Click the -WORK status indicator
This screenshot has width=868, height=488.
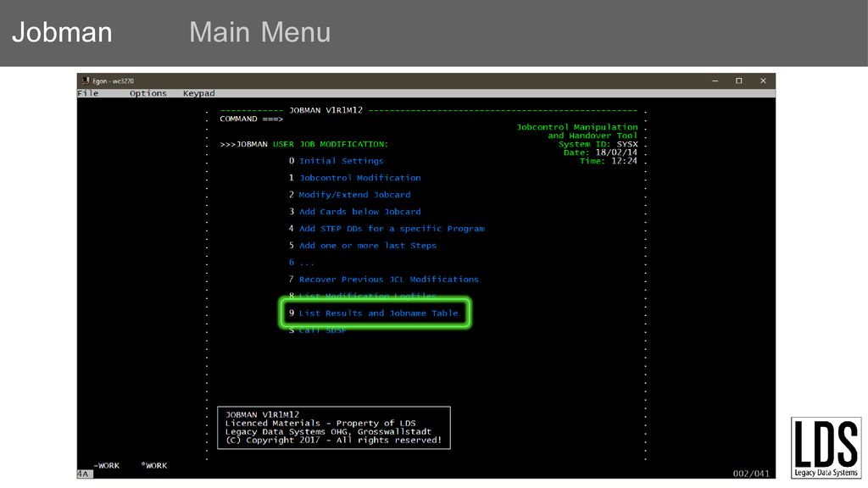[x=106, y=466]
